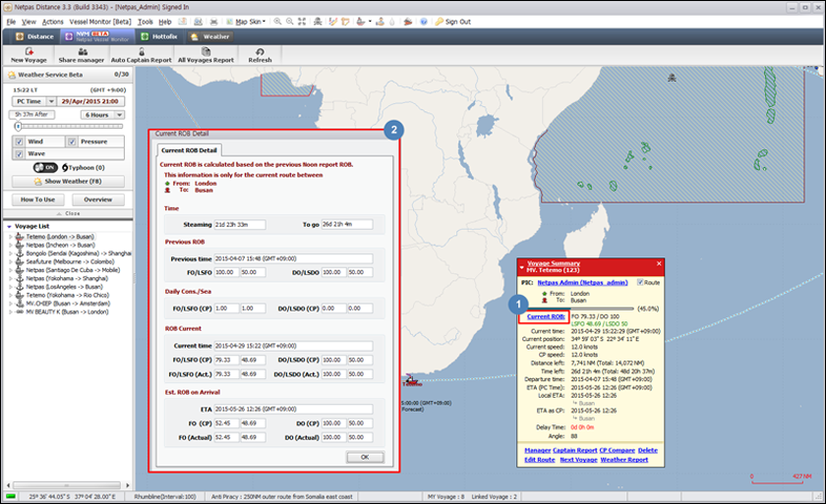Open the 6 Hours interval dropdown
Screen dimensions: 826x504
(120, 115)
